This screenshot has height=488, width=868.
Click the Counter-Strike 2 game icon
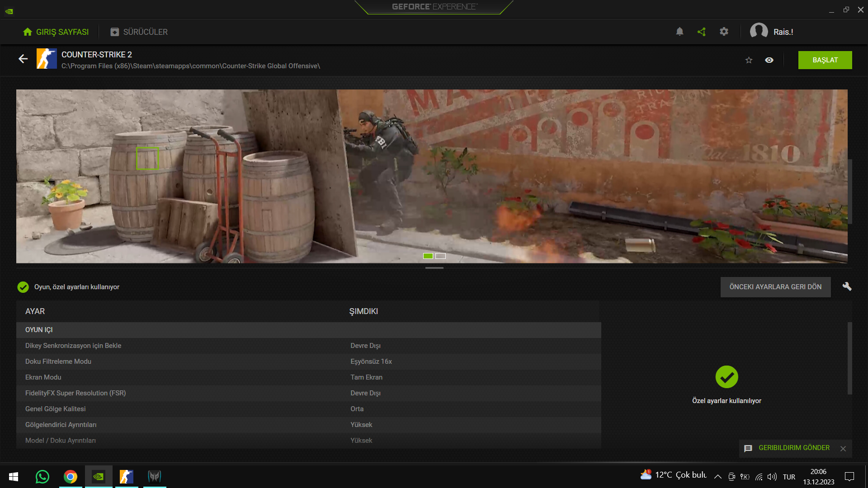tap(47, 59)
